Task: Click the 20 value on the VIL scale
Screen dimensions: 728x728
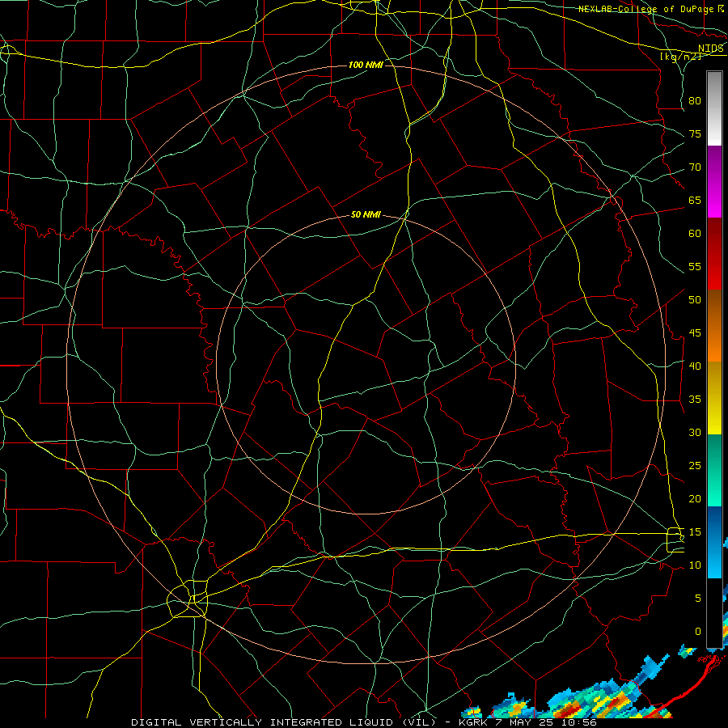Action: 695,498
